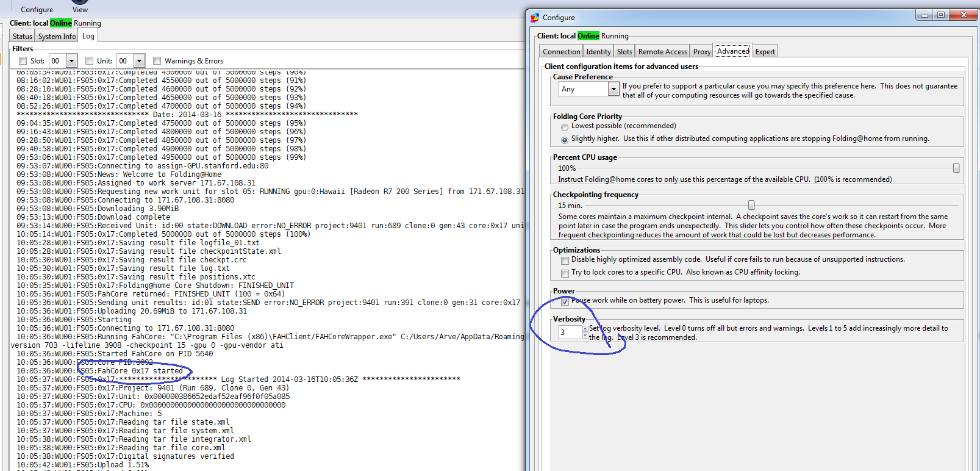Open the System Info tab

(57, 37)
